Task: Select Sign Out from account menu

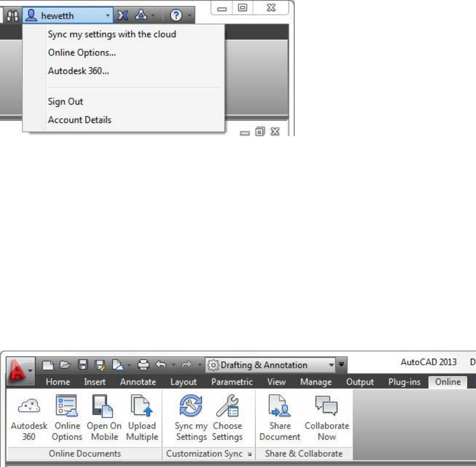Action: click(65, 102)
